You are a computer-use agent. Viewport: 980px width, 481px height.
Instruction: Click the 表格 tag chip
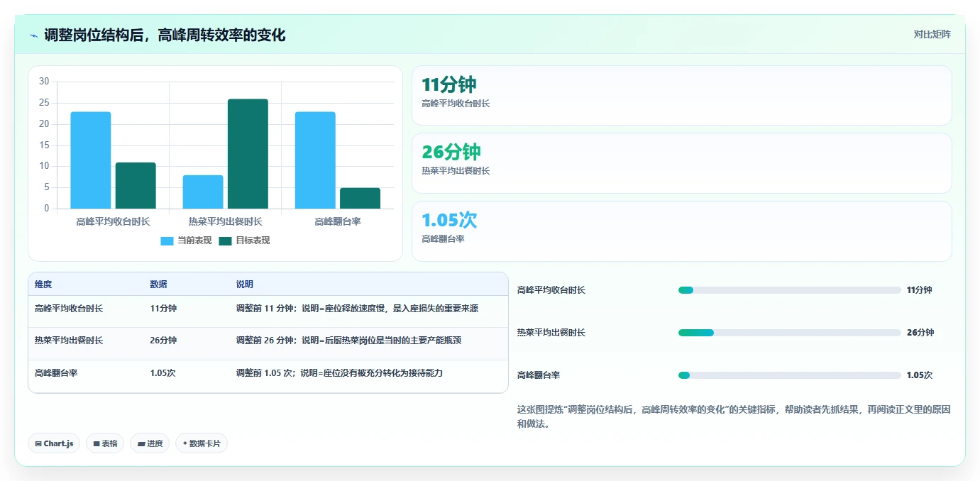pos(105,443)
